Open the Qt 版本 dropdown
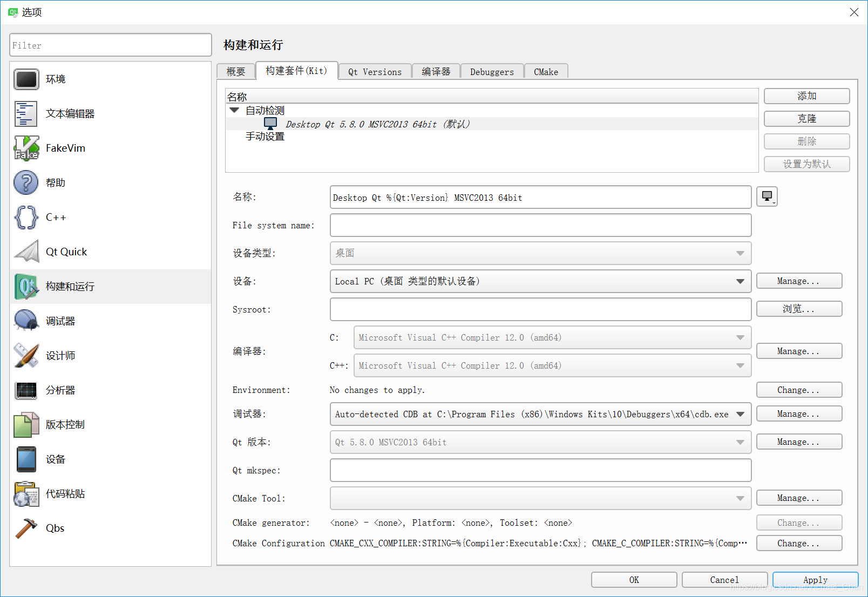This screenshot has width=868, height=597. point(540,442)
